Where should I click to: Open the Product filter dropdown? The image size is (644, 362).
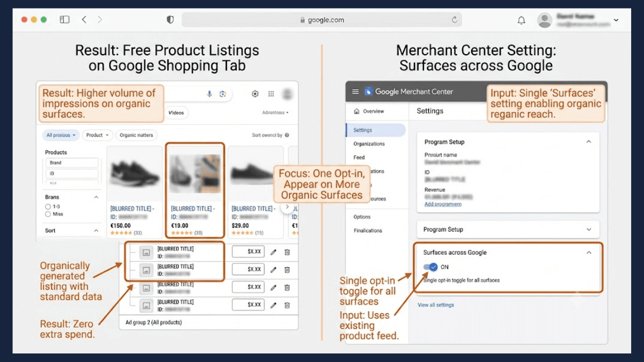pos(97,135)
